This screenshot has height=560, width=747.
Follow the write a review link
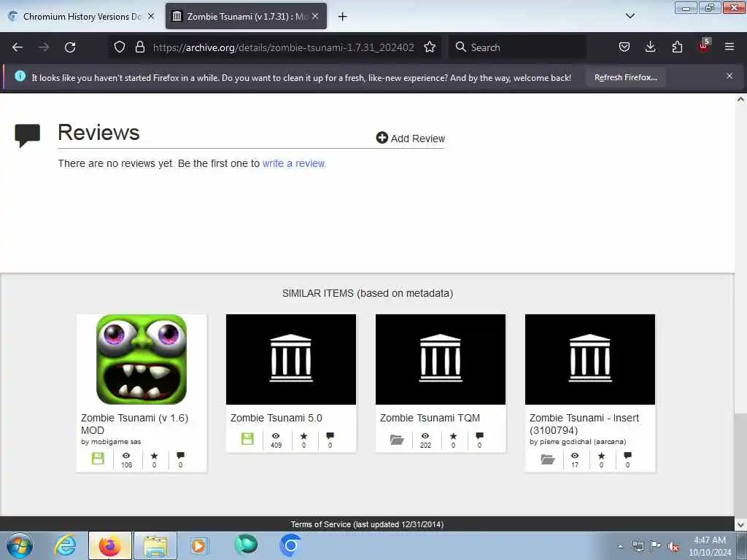295,163
